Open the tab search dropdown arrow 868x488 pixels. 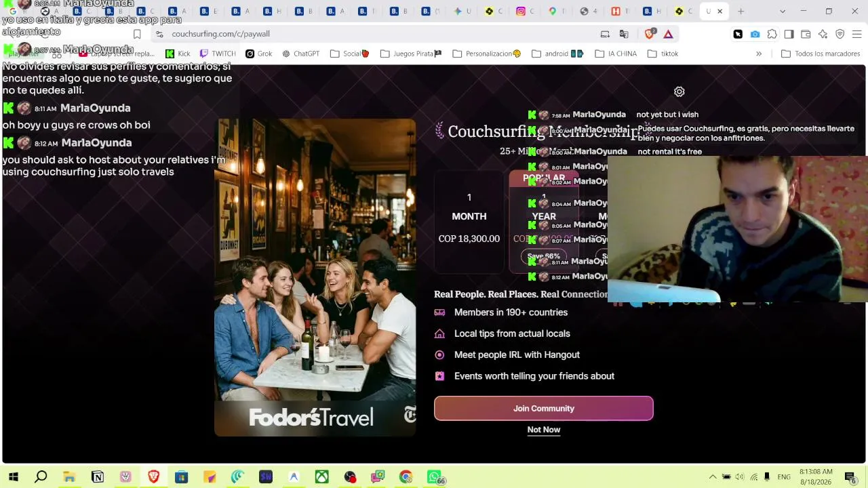click(x=783, y=11)
